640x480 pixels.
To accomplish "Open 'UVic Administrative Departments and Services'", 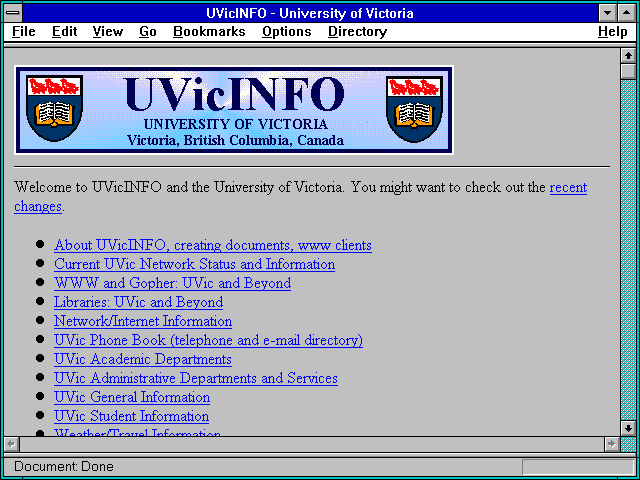I will tap(196, 378).
